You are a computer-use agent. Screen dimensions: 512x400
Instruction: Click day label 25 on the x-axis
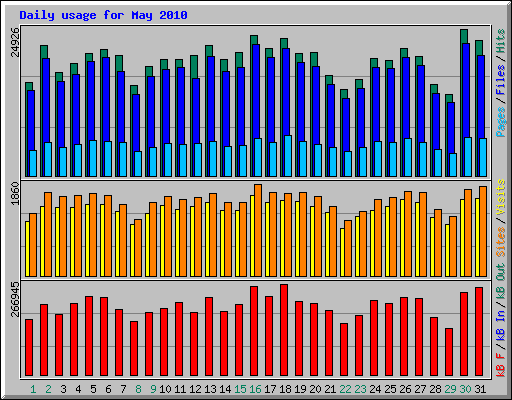click(390, 389)
